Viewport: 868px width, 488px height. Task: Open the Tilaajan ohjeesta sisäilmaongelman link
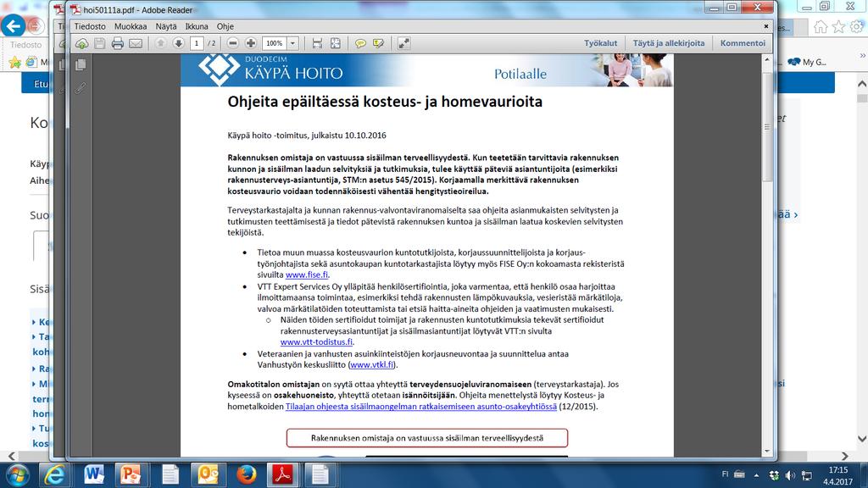coord(421,406)
